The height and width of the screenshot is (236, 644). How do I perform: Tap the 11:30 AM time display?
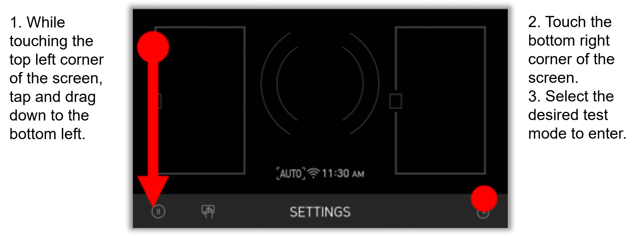click(343, 173)
